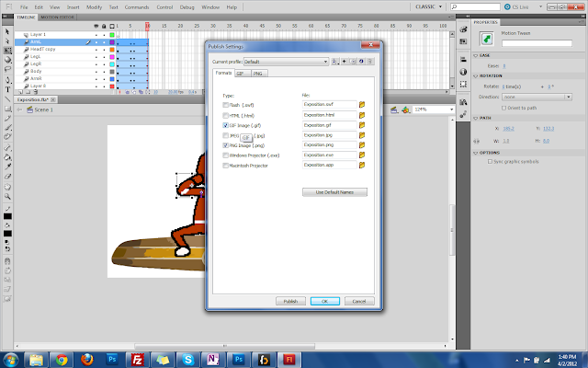Switch to the PNG tab

[259, 74]
